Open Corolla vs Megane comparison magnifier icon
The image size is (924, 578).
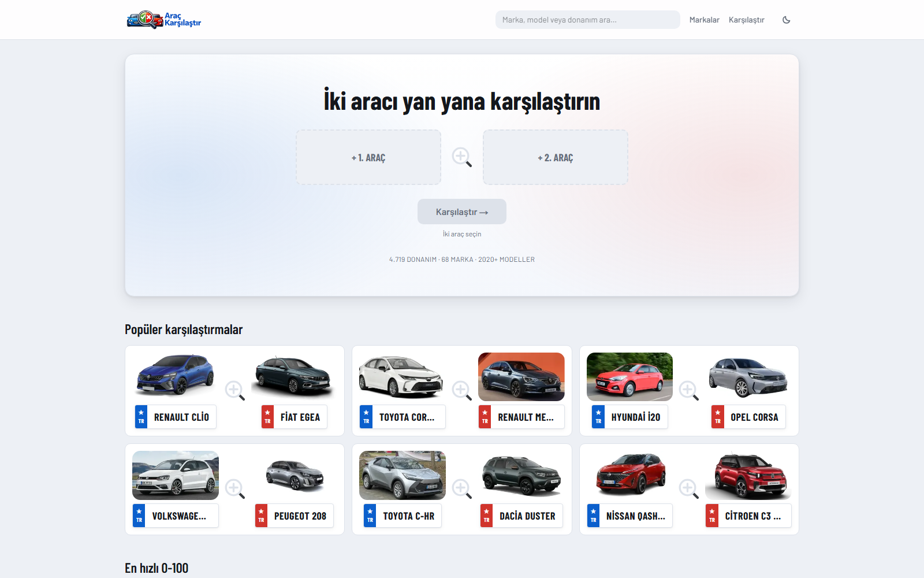tap(462, 390)
